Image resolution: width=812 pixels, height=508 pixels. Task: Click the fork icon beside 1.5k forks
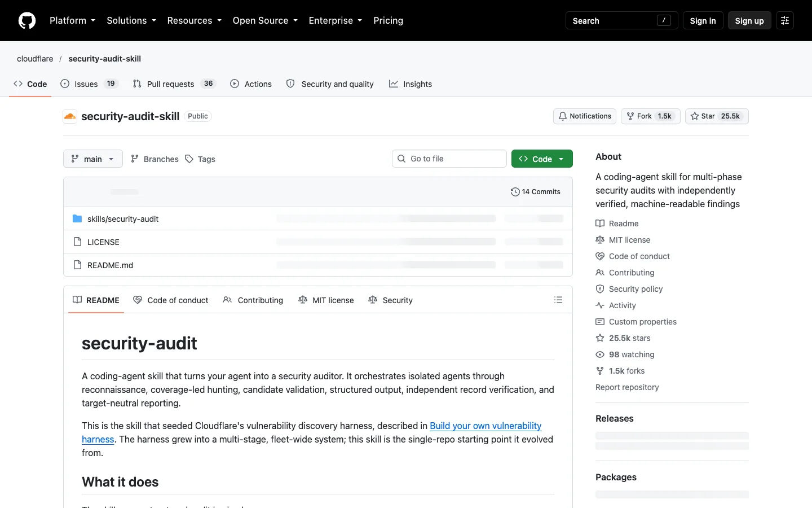pos(600,371)
